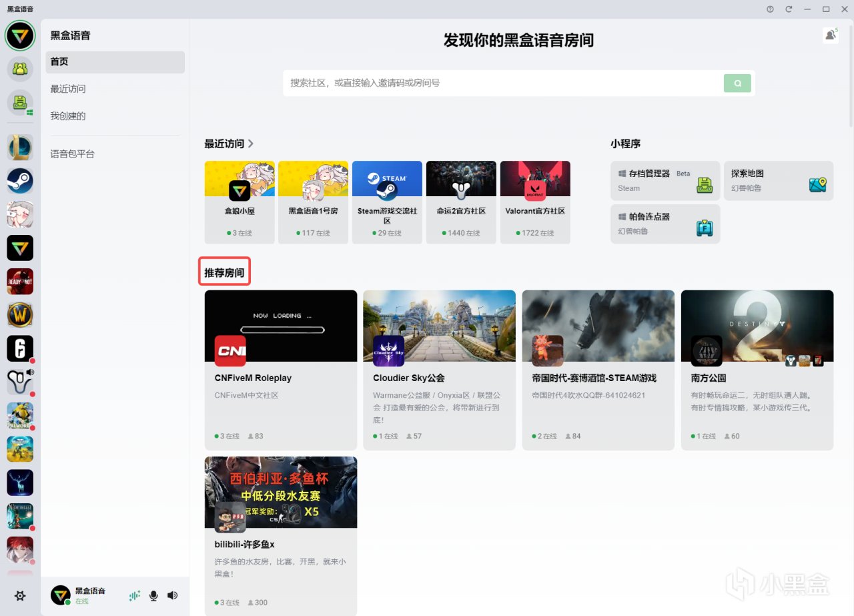Open the user avatar beside the 在线 status
Screen dimensions: 854x616
pos(61,595)
